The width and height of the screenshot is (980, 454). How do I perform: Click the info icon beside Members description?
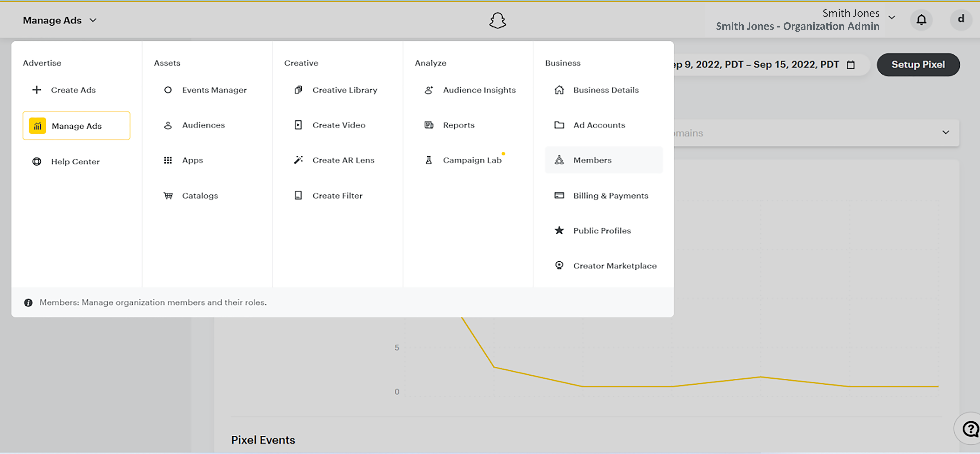point(28,302)
